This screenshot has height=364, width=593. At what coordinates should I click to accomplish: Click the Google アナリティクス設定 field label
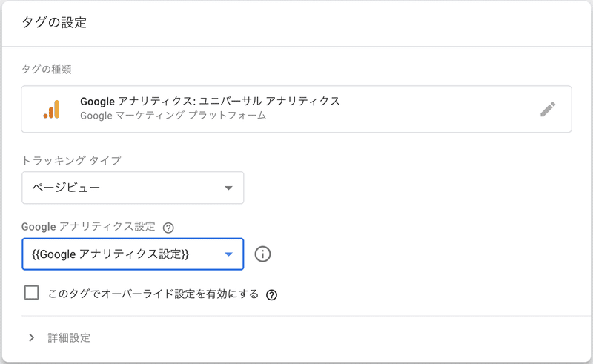pyautogui.click(x=88, y=227)
